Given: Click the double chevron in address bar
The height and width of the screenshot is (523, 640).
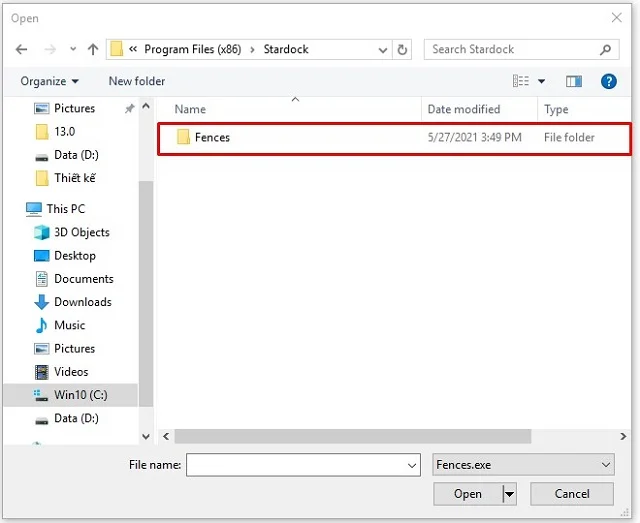Looking at the screenshot, I should (x=133, y=49).
